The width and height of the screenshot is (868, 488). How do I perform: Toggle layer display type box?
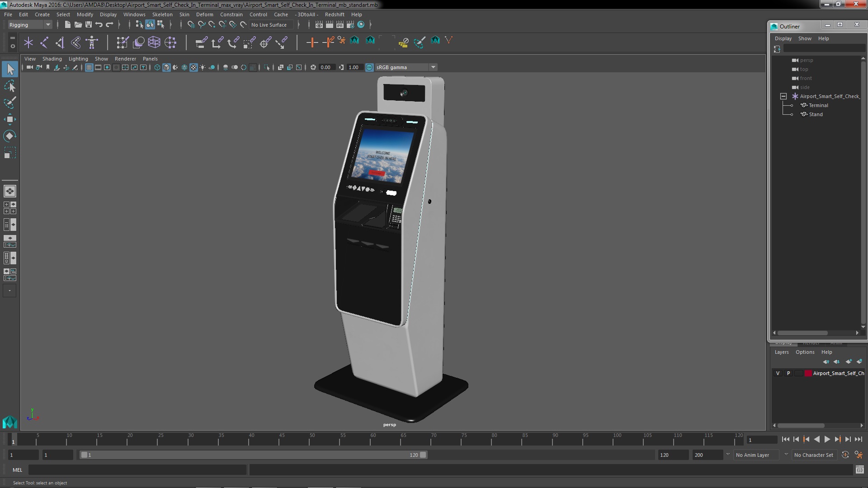pos(799,373)
